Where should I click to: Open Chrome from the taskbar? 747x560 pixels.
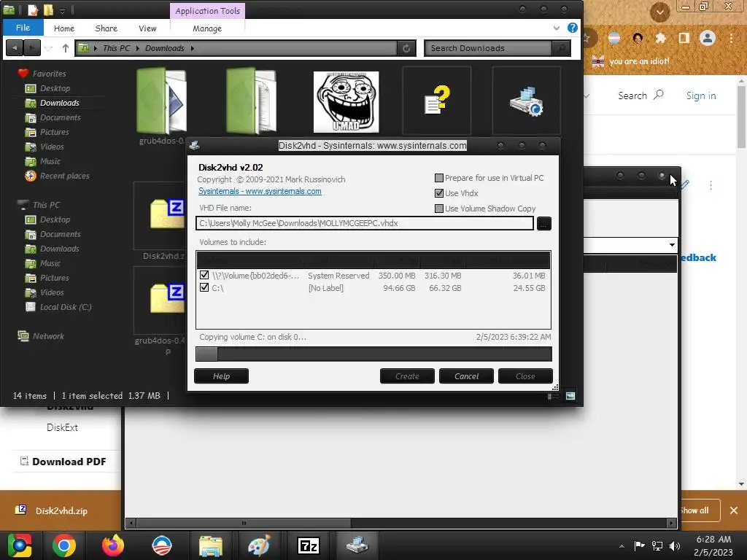[64, 545]
